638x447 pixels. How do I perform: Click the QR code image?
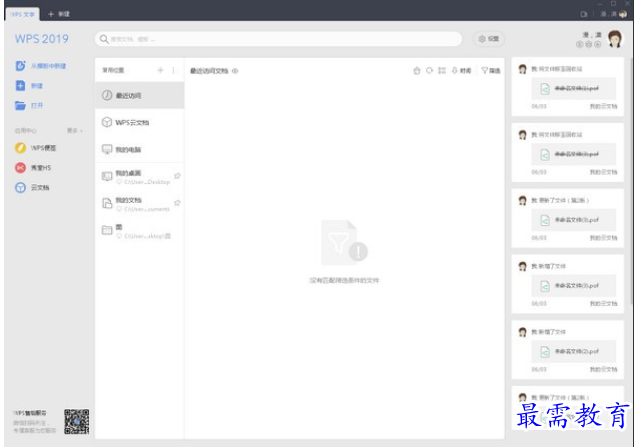pyautogui.click(x=76, y=422)
